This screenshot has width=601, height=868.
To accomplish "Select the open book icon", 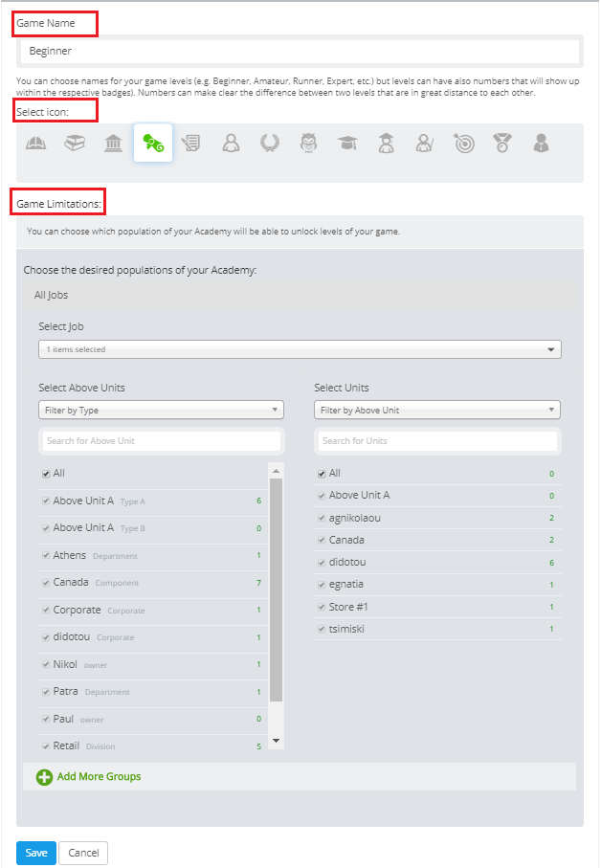I will point(35,144).
